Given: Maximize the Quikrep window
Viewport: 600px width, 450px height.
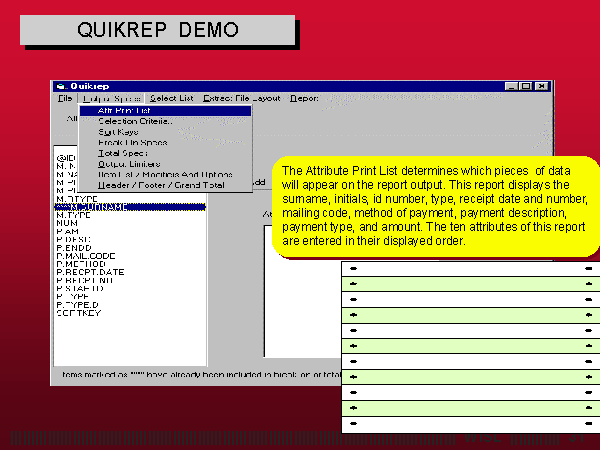Looking at the screenshot, I should tap(528, 85).
